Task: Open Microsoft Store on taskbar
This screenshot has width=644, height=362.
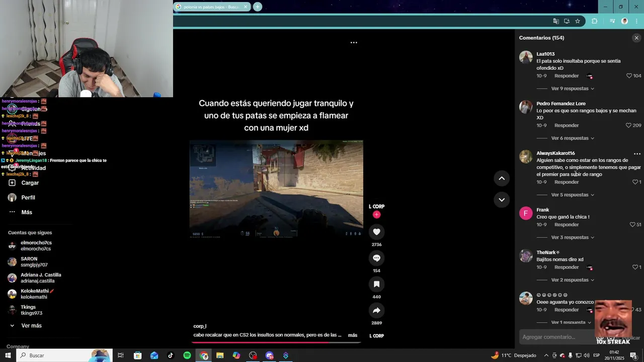Action: 137,355
